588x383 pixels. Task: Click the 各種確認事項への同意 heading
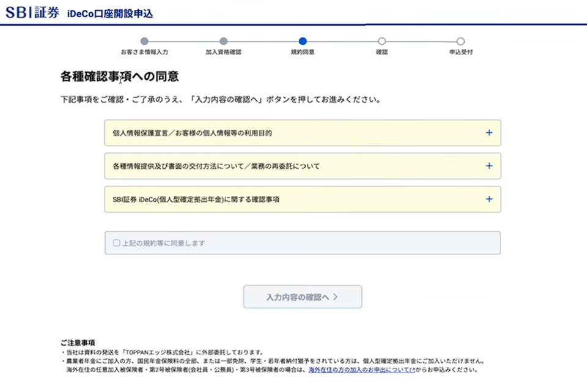coord(120,76)
